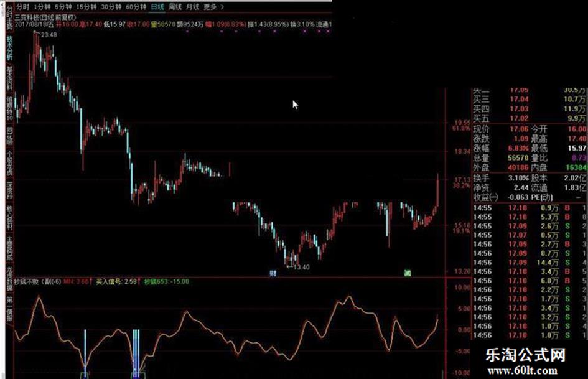Click the 13.40 low price label
This screenshot has height=379, width=588.
302,267
